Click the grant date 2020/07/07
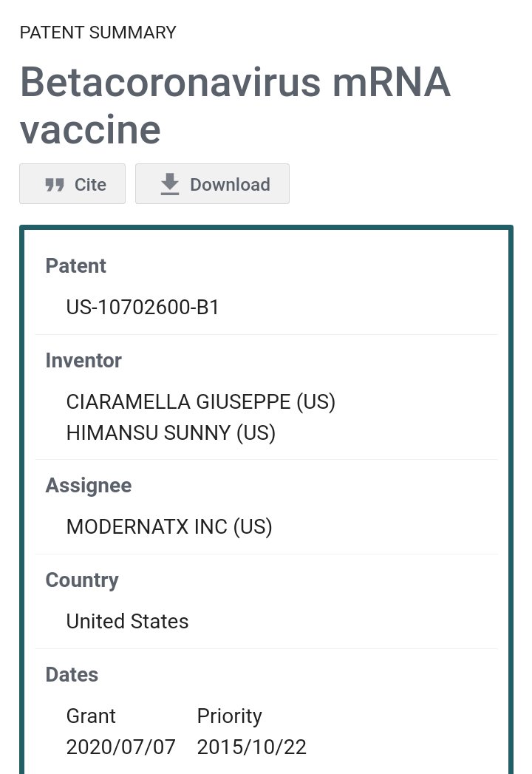 121,747
